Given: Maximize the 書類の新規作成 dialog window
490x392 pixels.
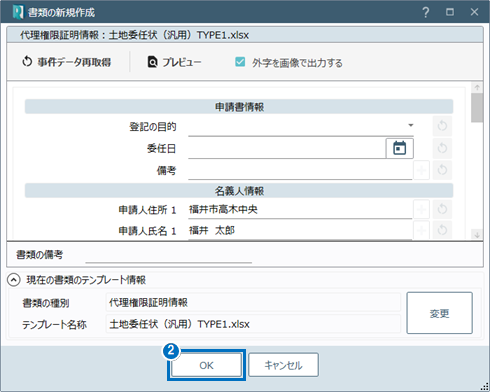Looking at the screenshot, I should coord(450,12).
